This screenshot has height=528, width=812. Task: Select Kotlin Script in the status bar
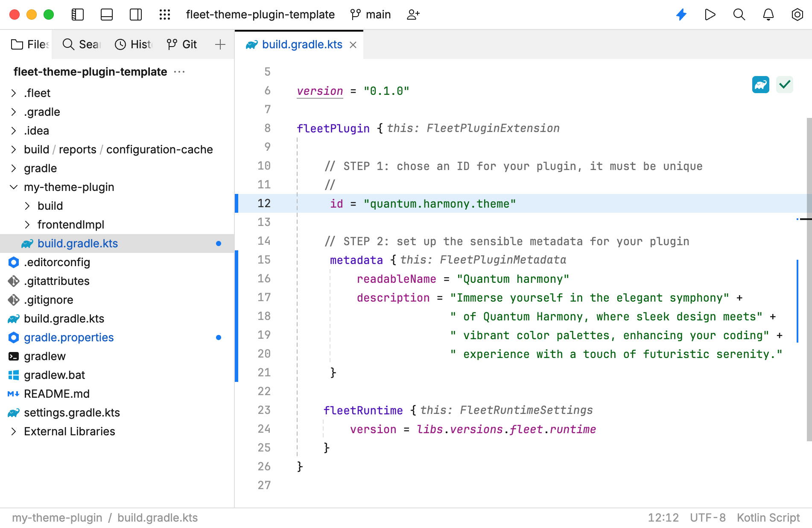[x=768, y=517]
